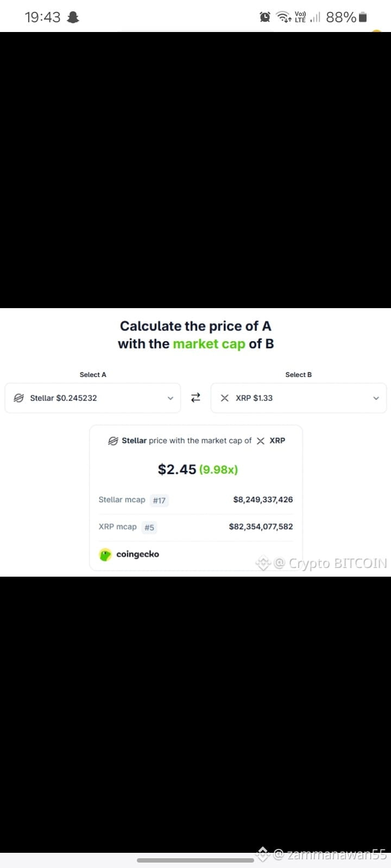The height and width of the screenshot is (868, 391).
Task: Tap the #5 XRP rank badge
Action: tap(149, 527)
